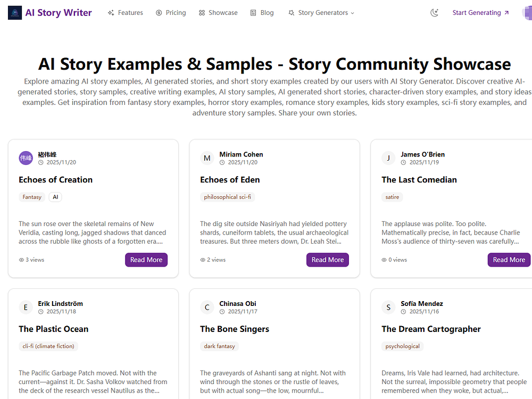Viewport: 532px width, 399px height.
Task: Click Erik Lindström's E avatar
Action: click(x=26, y=307)
